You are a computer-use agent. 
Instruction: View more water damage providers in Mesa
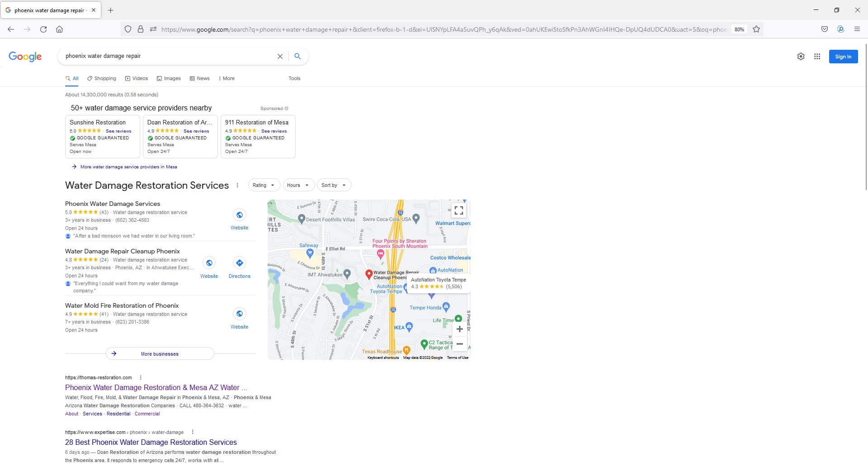(128, 167)
